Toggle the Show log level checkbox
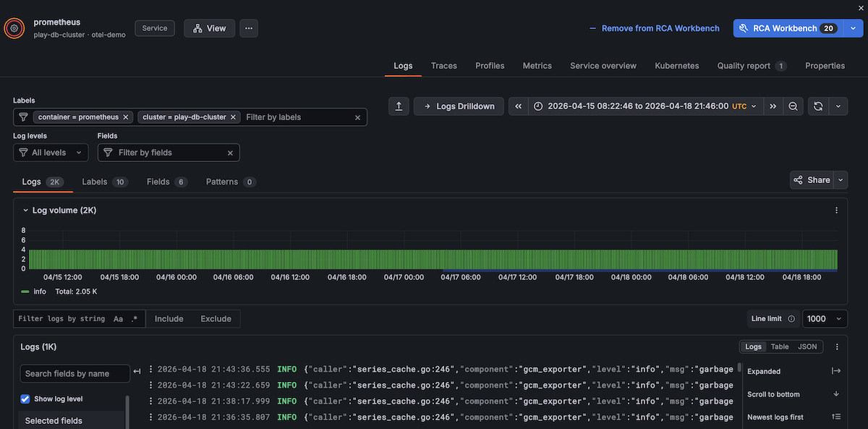Image resolution: width=868 pixels, height=429 pixels. pos(25,399)
